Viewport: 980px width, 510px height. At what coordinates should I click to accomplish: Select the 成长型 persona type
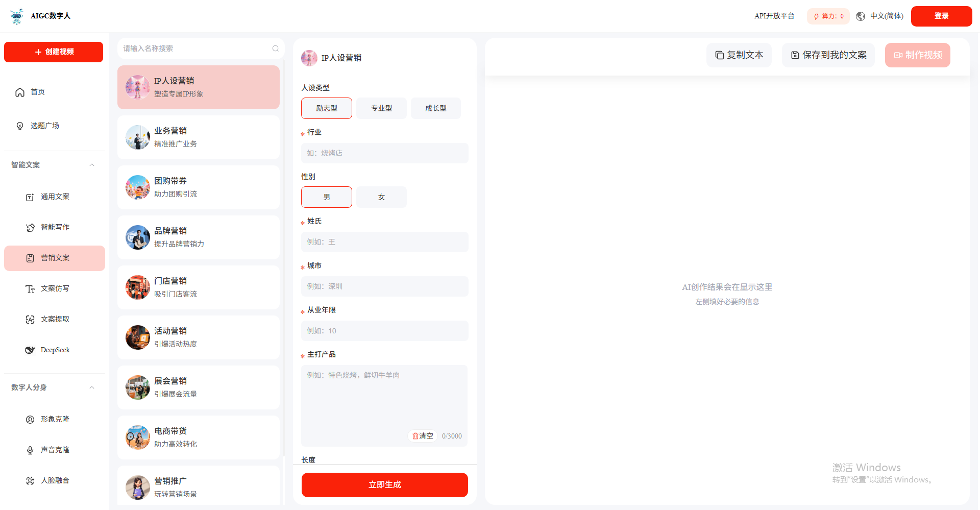(x=435, y=108)
